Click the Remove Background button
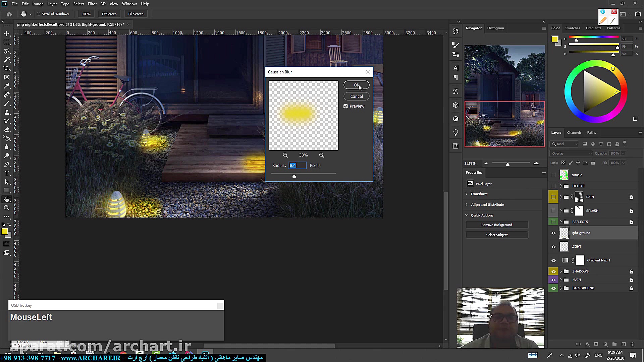This screenshot has width=644, height=362. [496, 225]
